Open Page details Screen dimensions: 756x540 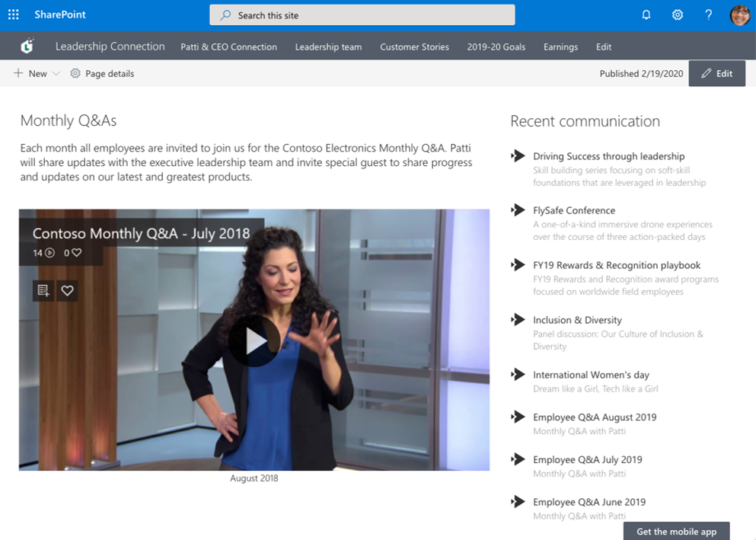pyautogui.click(x=102, y=73)
